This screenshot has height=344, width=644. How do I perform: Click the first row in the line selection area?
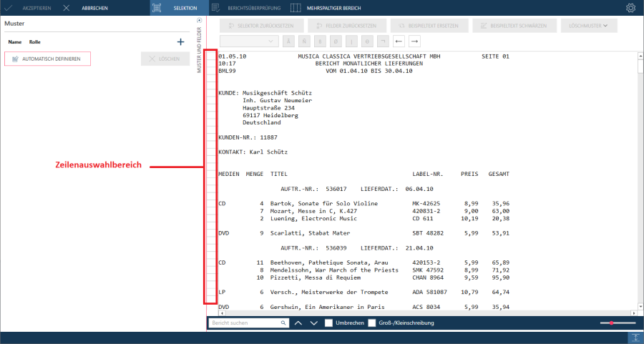pos(210,56)
